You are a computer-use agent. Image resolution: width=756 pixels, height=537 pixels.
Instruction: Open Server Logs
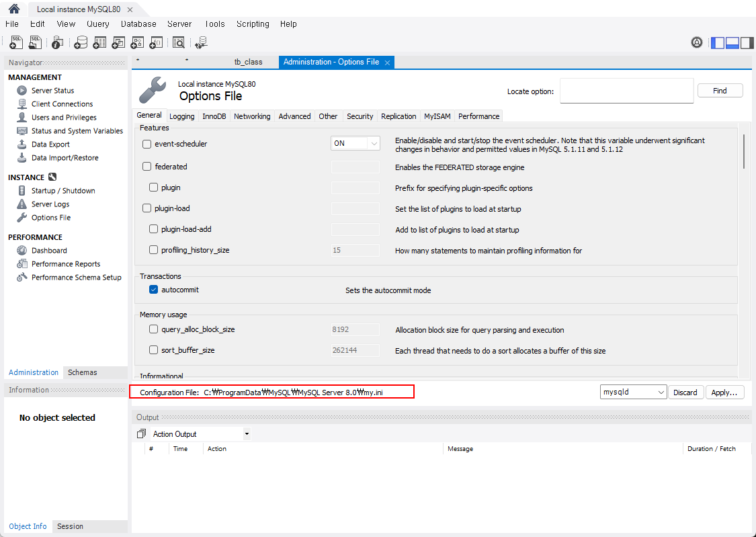pyautogui.click(x=50, y=204)
